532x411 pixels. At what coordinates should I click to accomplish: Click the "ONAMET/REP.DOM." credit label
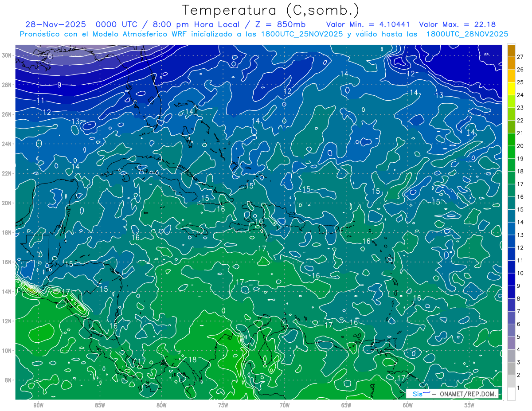[467, 394]
